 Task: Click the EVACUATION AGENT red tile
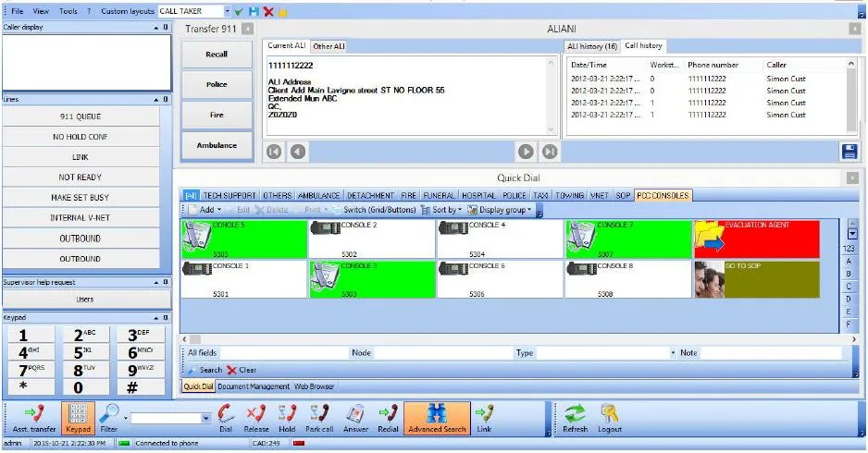tap(757, 239)
